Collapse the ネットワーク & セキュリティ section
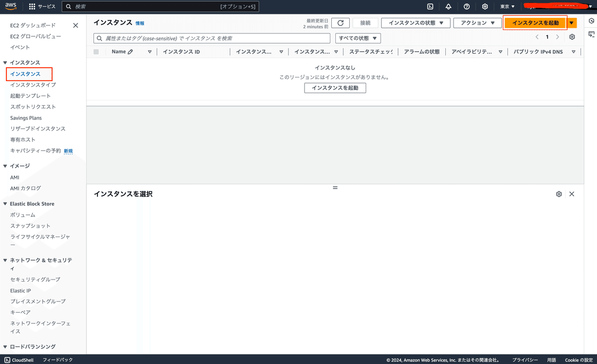 click(x=5, y=260)
